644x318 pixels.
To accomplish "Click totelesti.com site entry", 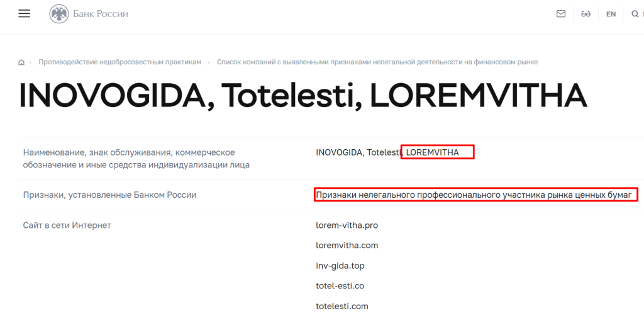I will (x=342, y=306).
